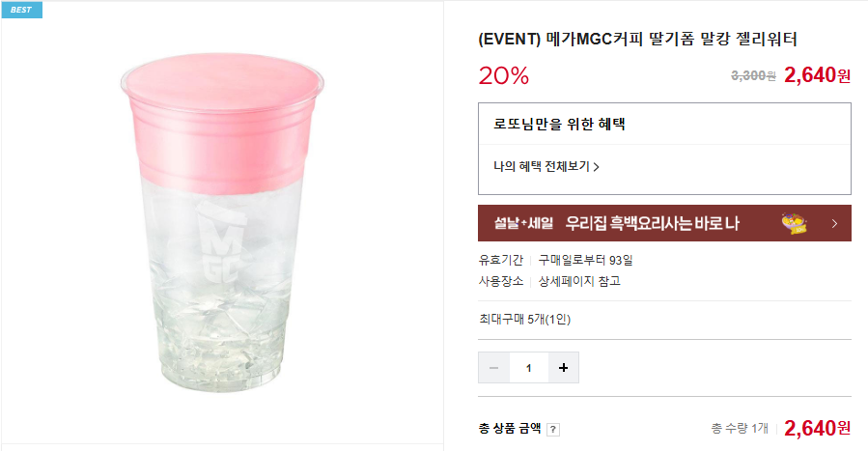Open the strawberry jelly water product image
Viewport: 868px width, 451px height.
coord(221,222)
